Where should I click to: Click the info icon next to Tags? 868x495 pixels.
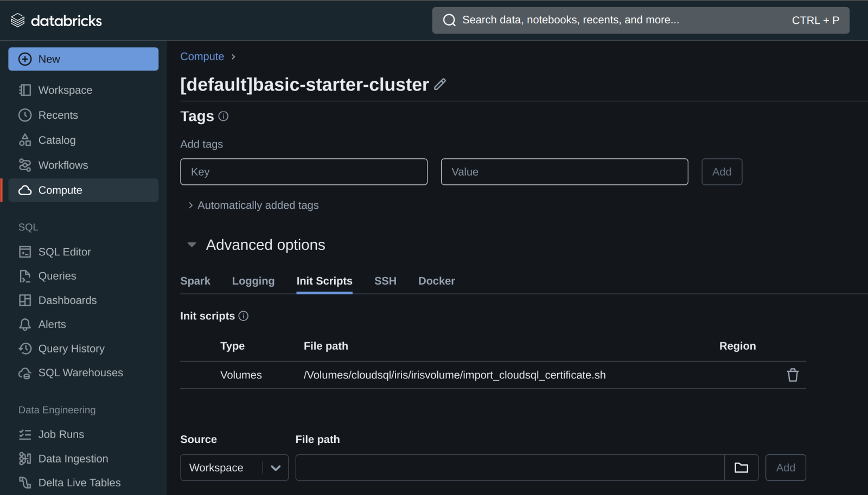pos(223,116)
